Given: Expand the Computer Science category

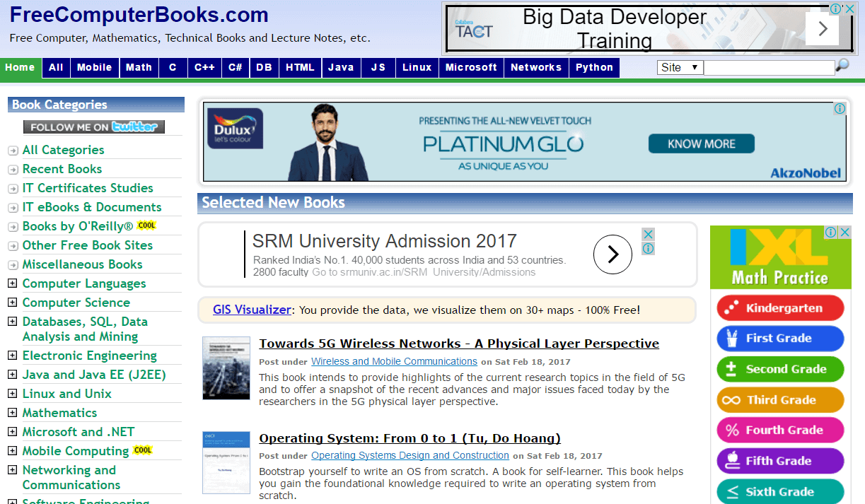Looking at the screenshot, I should point(12,303).
